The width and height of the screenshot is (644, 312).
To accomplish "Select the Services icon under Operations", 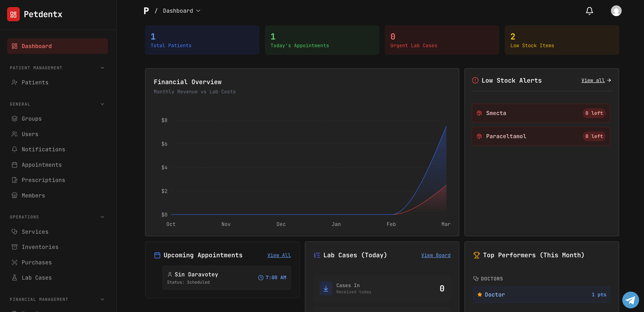I will point(15,232).
